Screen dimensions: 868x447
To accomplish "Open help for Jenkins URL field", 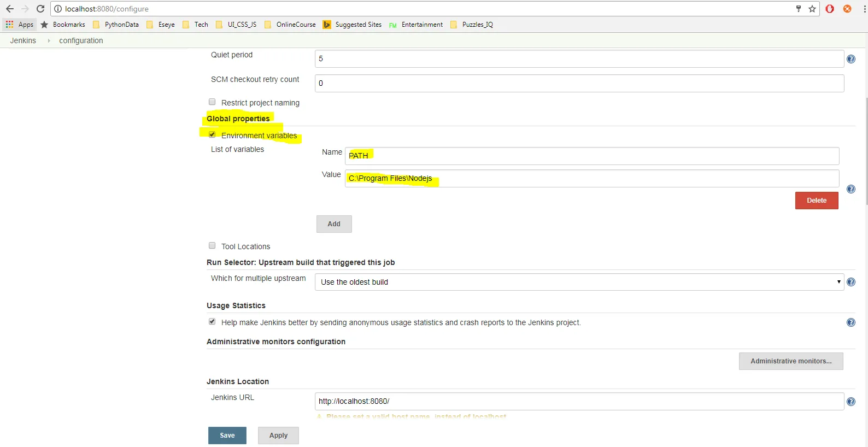I will pos(851,402).
